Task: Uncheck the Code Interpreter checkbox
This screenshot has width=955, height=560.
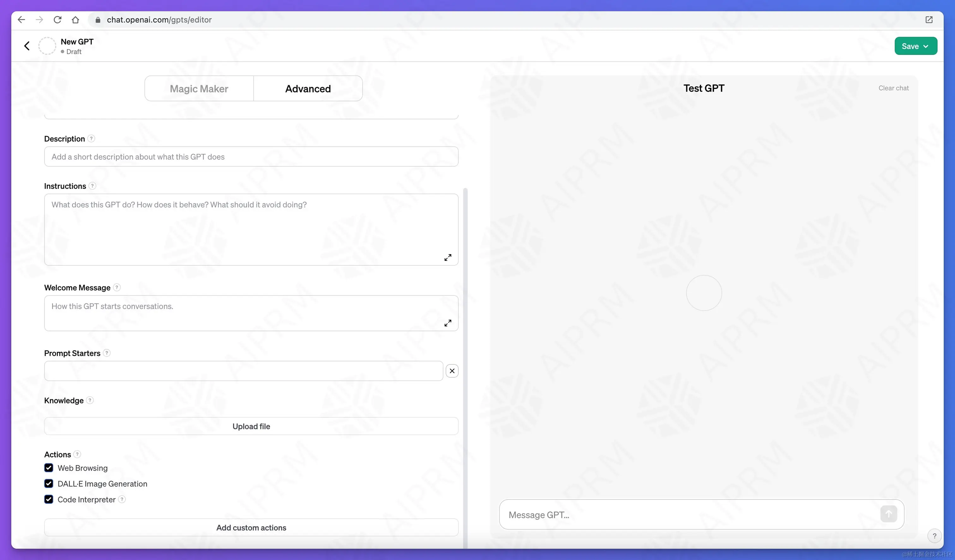Action: pos(49,499)
